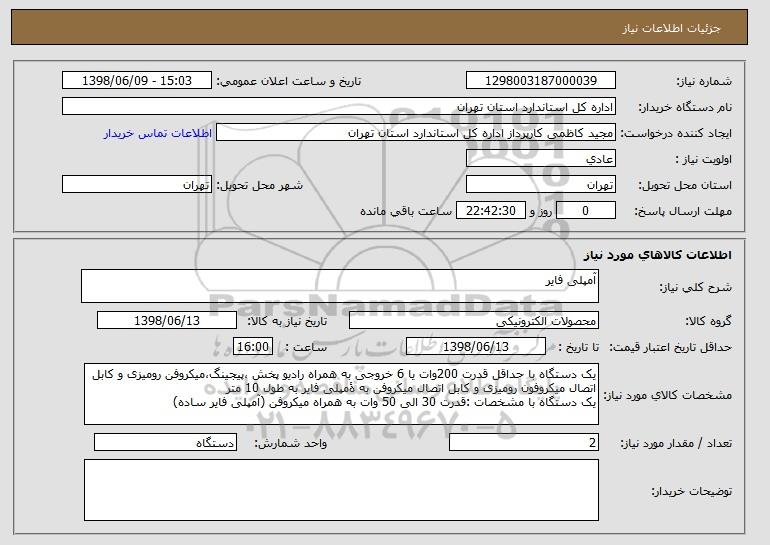Open the اطلاعات تماس خریدار link
The height and width of the screenshot is (545, 770).
coord(158,133)
